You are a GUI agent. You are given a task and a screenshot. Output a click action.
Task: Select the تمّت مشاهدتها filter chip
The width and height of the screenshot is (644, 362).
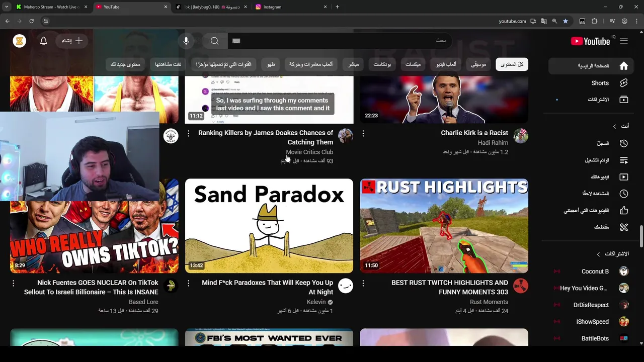pyautogui.click(x=168, y=64)
